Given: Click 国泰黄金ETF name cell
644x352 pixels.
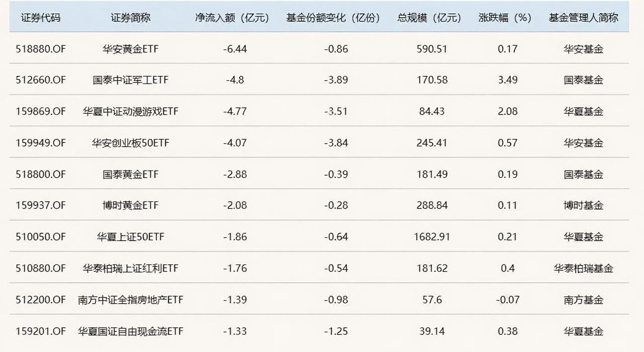Looking at the screenshot, I should pyautogui.click(x=130, y=174).
